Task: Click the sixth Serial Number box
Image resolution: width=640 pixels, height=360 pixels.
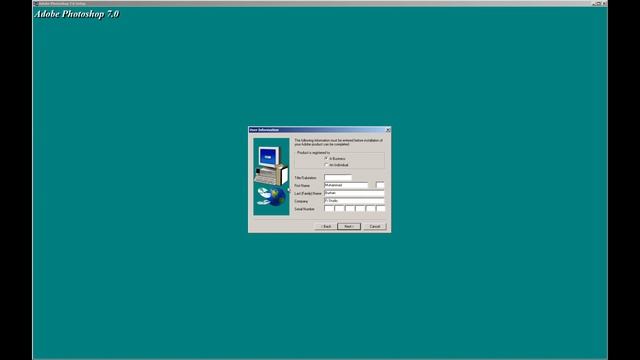Action: [x=380, y=209]
